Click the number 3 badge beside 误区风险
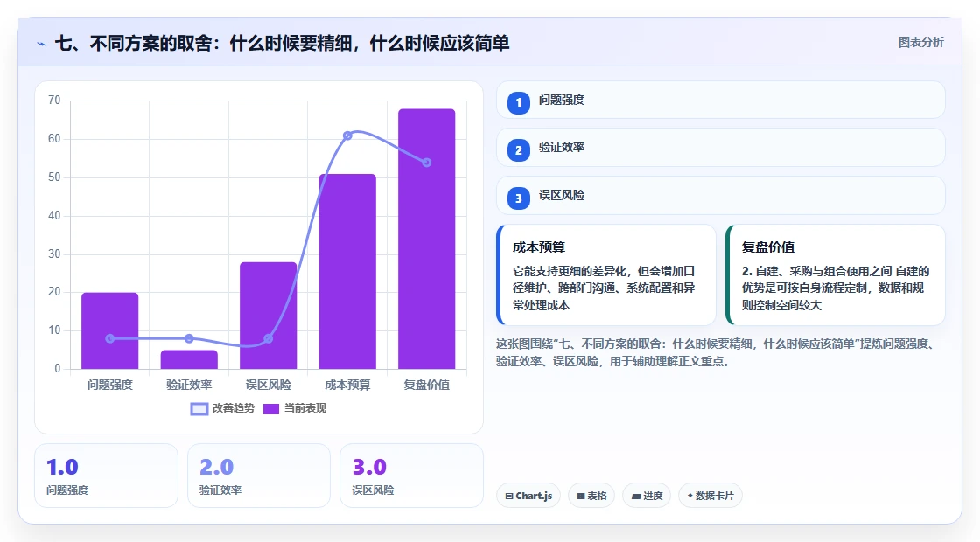 pyautogui.click(x=518, y=198)
